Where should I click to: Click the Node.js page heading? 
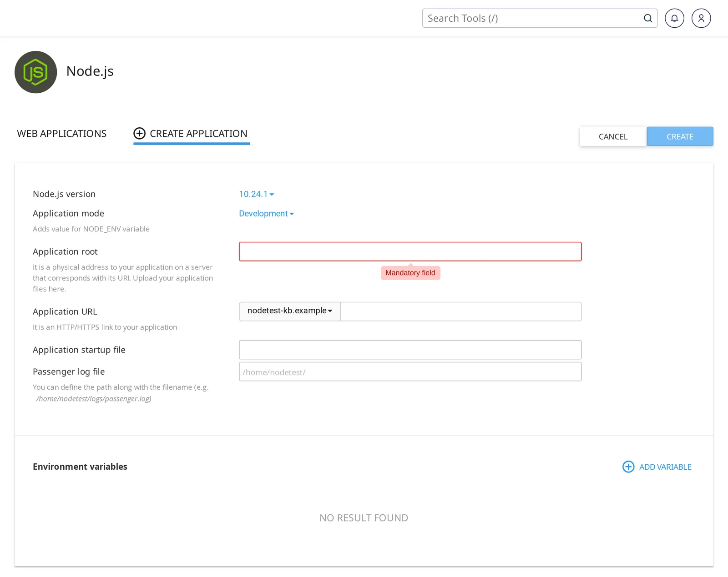90,71
